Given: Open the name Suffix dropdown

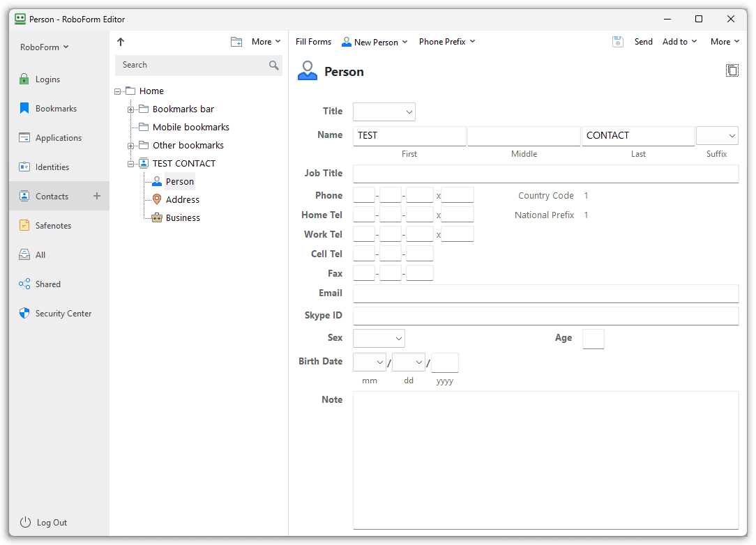Looking at the screenshot, I should (718, 136).
